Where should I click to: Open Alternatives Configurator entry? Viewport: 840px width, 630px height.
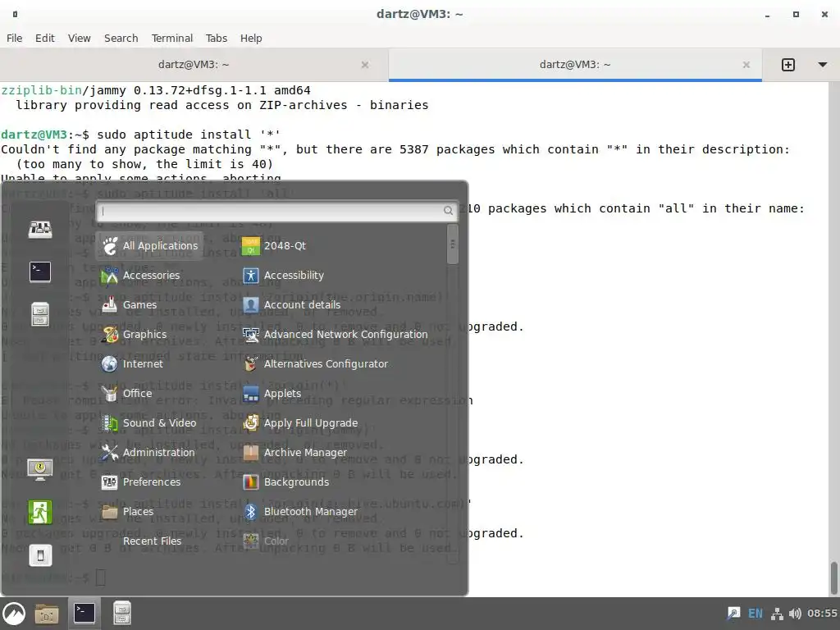pos(315,363)
